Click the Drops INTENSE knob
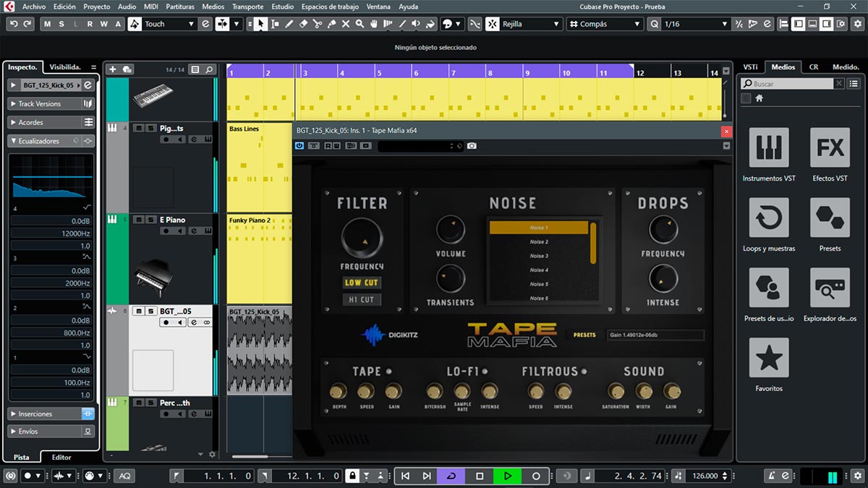 click(663, 278)
